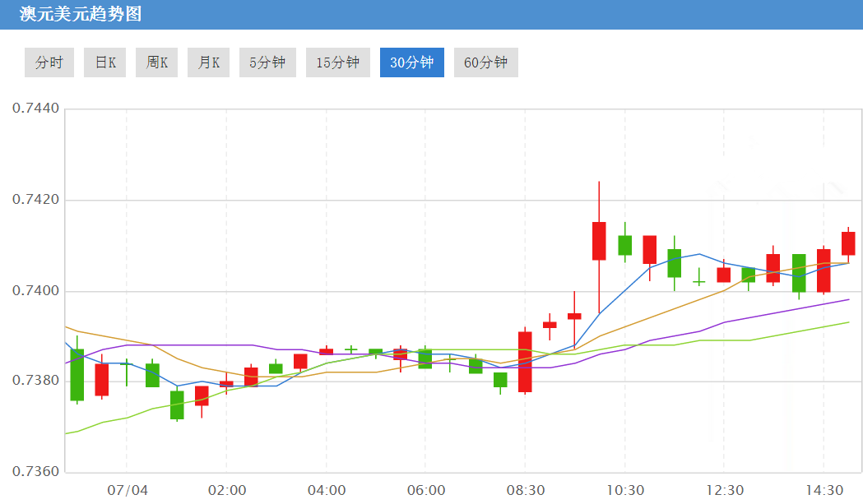This screenshot has height=504, width=863.
Task: Click the small green doji cross near 12:00
Action: (698, 282)
